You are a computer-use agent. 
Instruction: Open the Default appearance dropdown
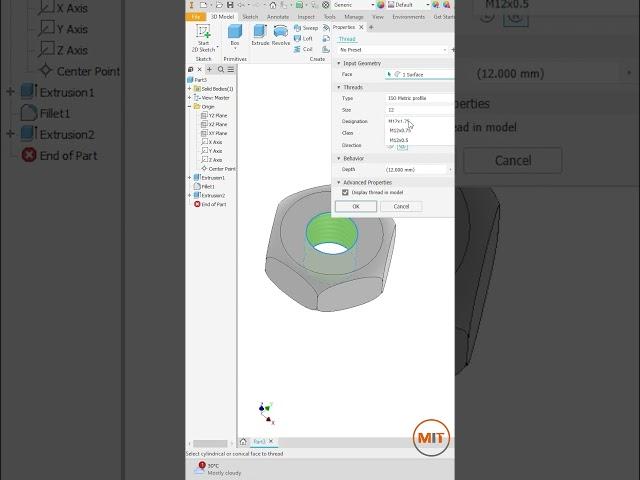408,5
